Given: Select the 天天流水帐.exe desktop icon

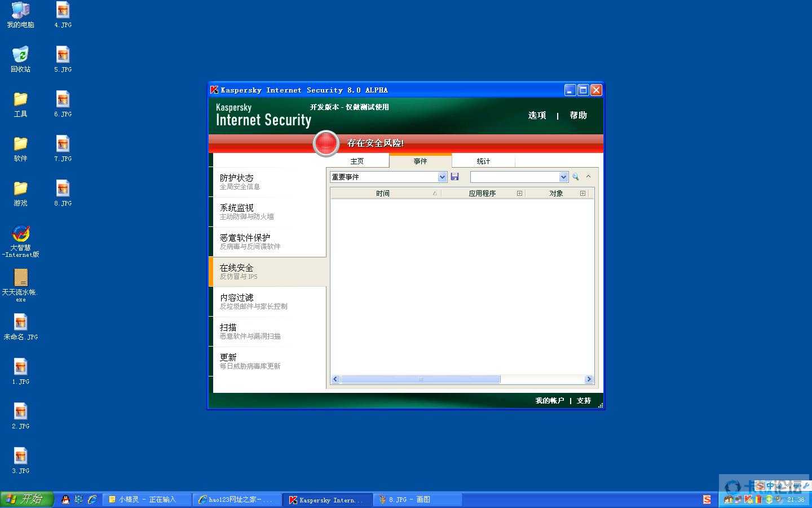Looking at the screenshot, I should (21, 285).
